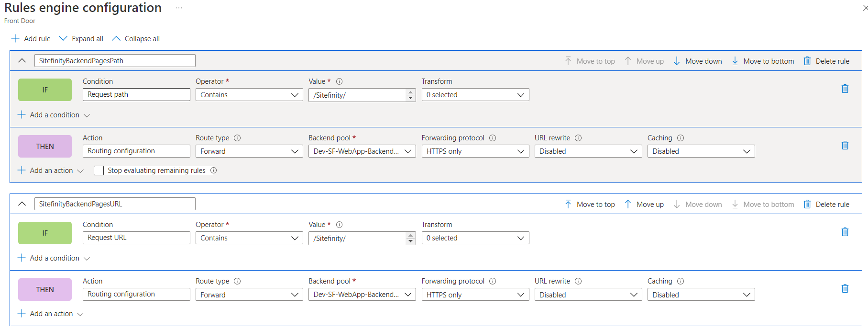Open the more options ellipsis beside the title
Screen dimensions: 868x330
click(179, 8)
